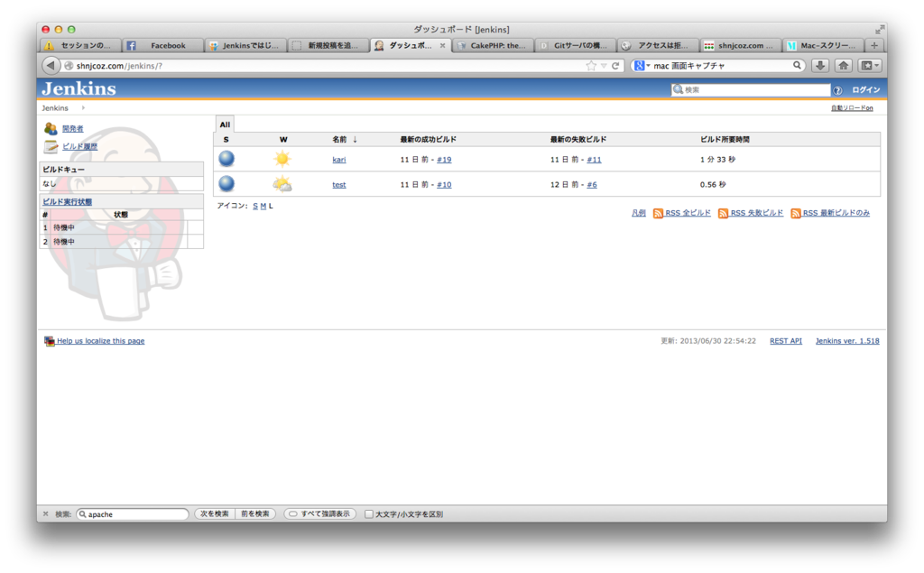The image size is (924, 573).
Task: Switch to the アクセスは拒 tab
Action: [658, 45]
